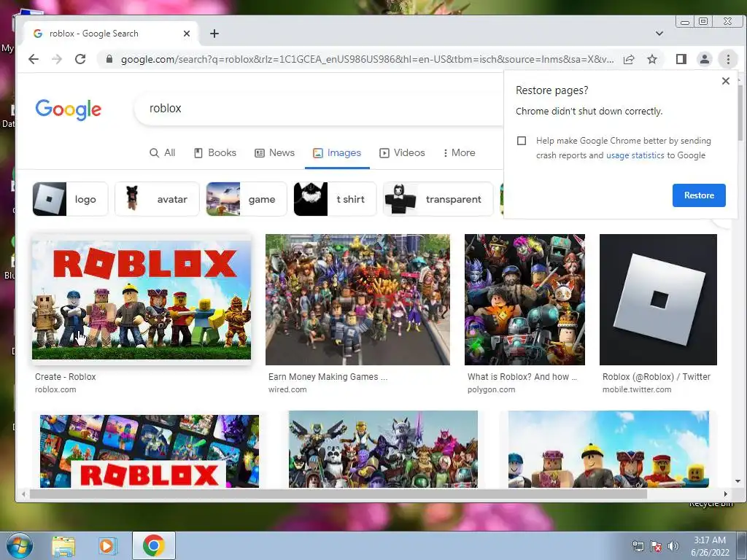
Task: Open Chrome three-dot menu
Action: click(x=728, y=59)
